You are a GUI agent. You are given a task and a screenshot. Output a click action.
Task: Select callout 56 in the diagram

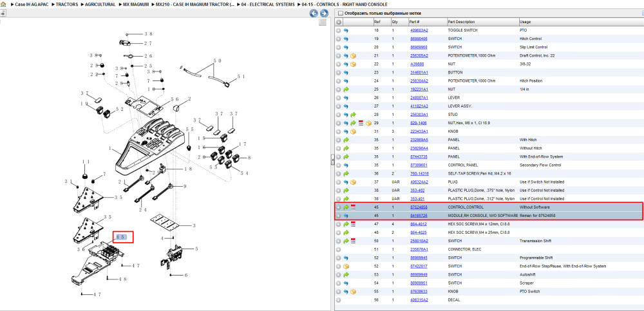[x=175, y=99]
